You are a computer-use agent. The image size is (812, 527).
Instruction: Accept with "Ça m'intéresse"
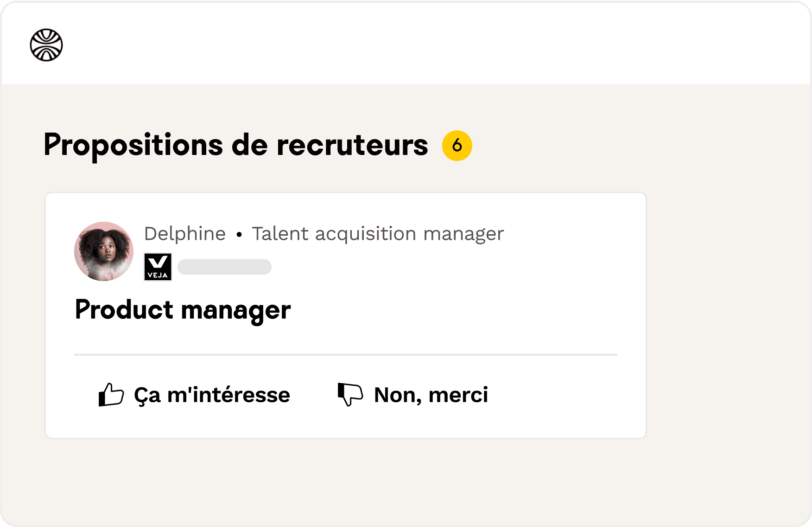click(x=212, y=395)
